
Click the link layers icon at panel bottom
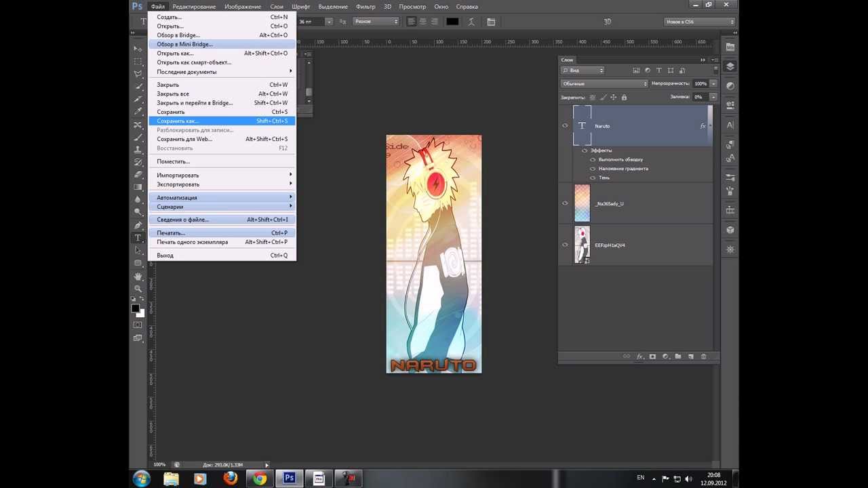click(627, 357)
